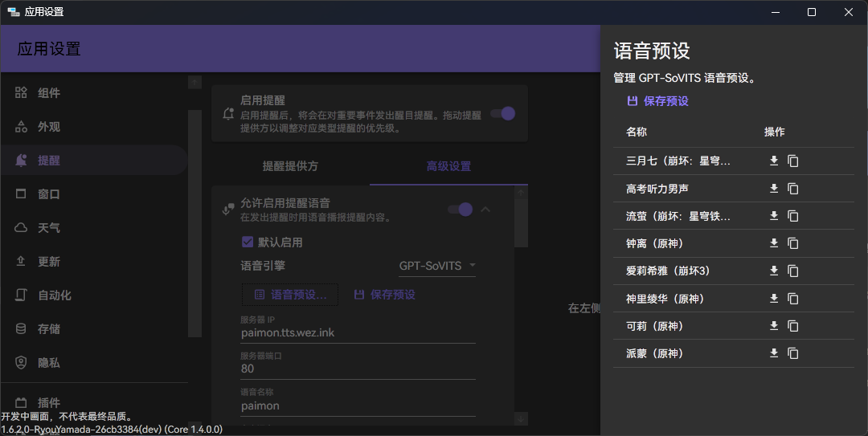Screen dimensions: 868x436
Task: Copy the 爱莉希雅（崩坏3）preset
Action: coord(793,271)
